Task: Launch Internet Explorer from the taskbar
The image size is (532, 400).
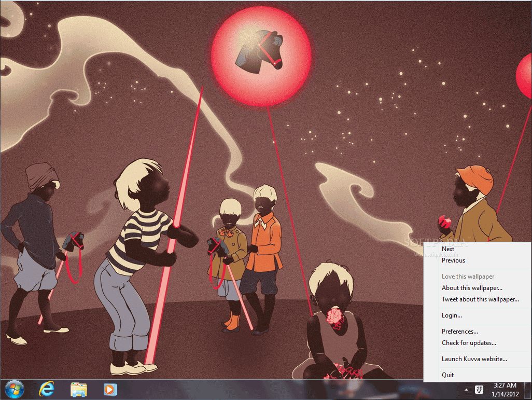Action: coord(47,390)
